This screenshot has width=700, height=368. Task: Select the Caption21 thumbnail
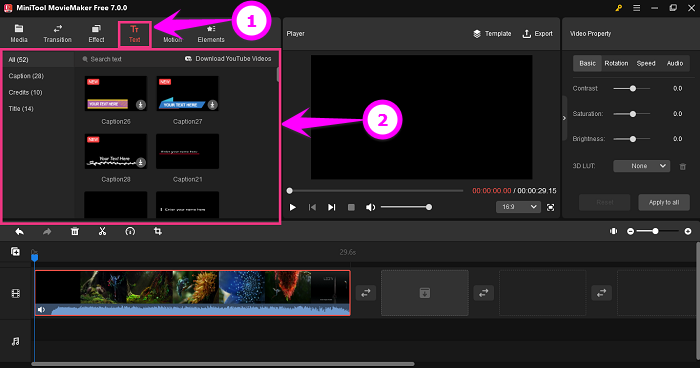(188, 151)
